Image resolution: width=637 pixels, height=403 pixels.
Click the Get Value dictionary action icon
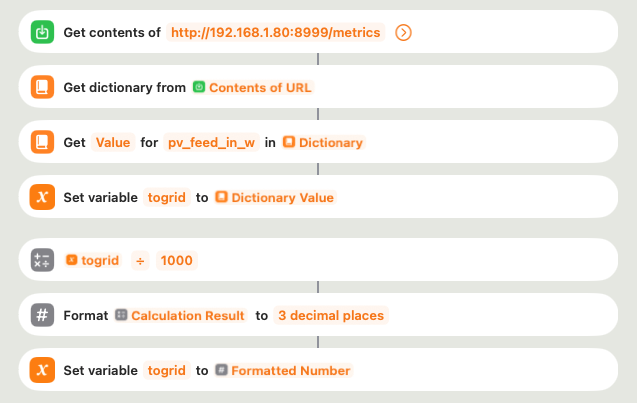[x=42, y=142]
